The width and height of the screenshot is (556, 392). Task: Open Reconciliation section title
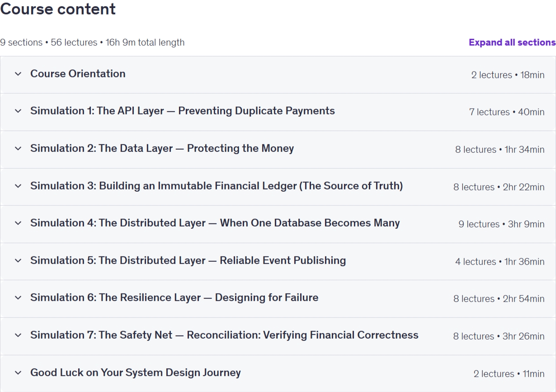224,335
